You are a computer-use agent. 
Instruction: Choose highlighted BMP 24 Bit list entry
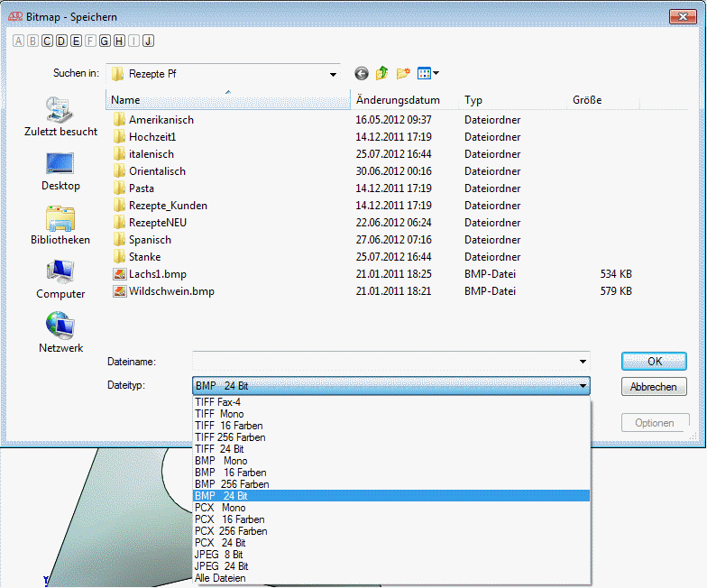click(391, 496)
